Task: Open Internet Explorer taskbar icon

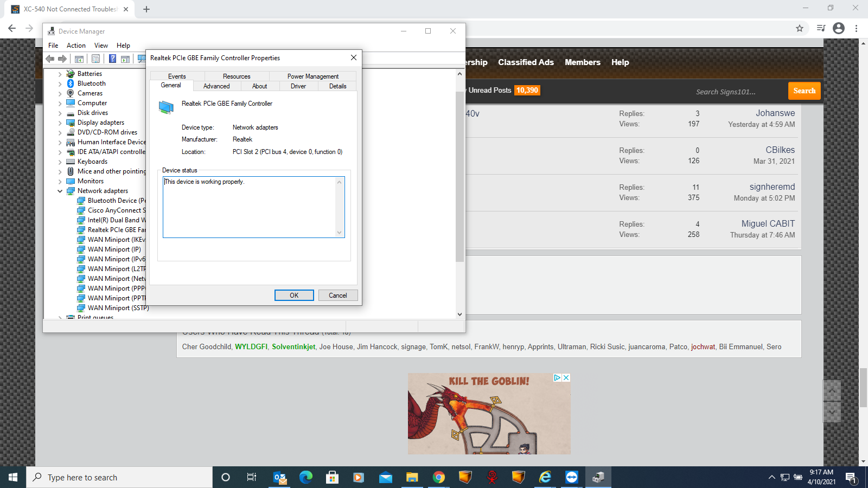Action: click(545, 477)
